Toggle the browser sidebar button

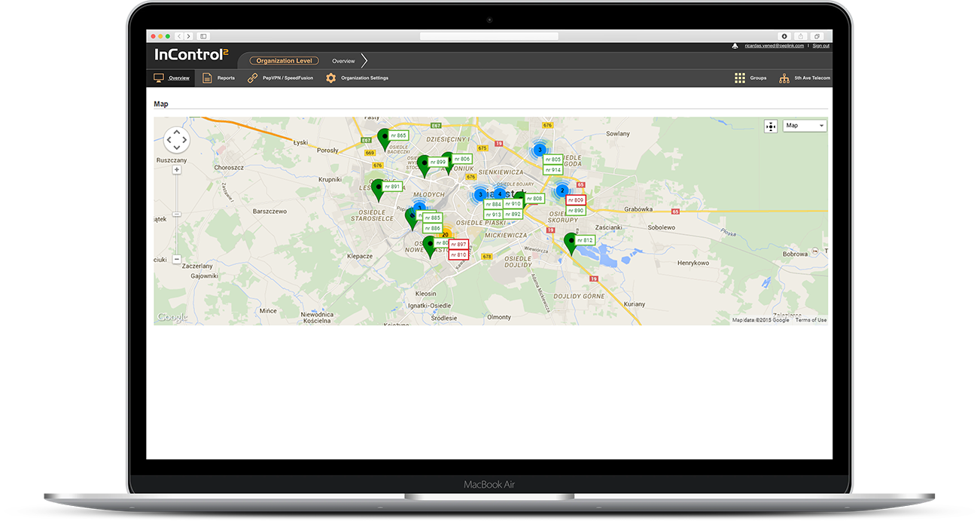203,36
